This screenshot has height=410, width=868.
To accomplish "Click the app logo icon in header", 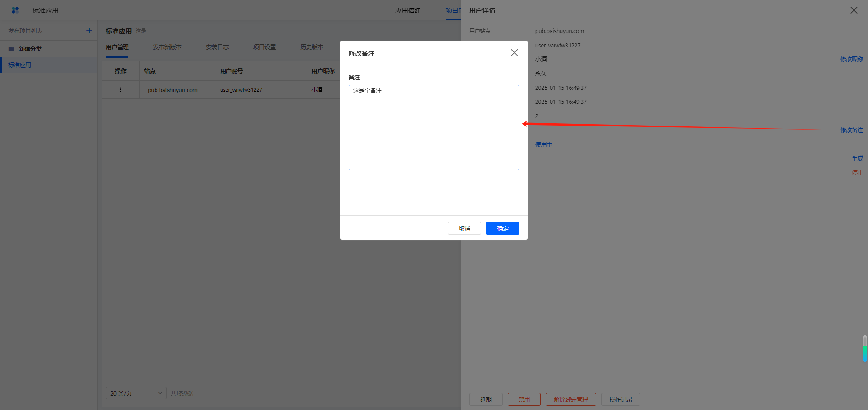I will (x=15, y=10).
